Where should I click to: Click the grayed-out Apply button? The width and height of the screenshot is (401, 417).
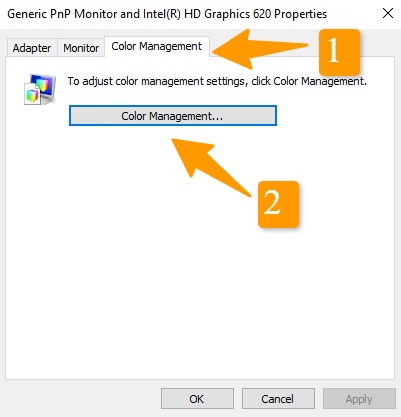(x=359, y=398)
